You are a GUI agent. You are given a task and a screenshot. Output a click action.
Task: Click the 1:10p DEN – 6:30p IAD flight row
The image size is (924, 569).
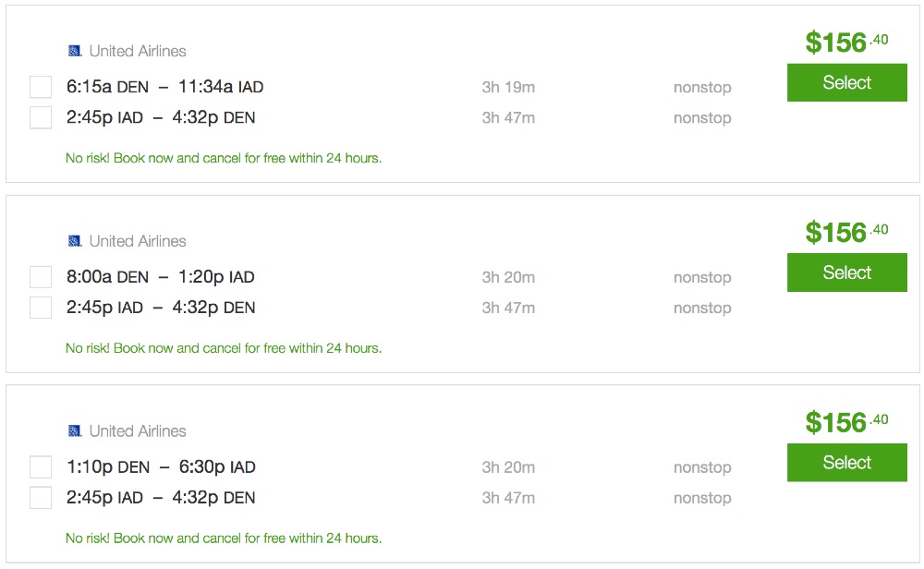pyautogui.click(x=161, y=467)
